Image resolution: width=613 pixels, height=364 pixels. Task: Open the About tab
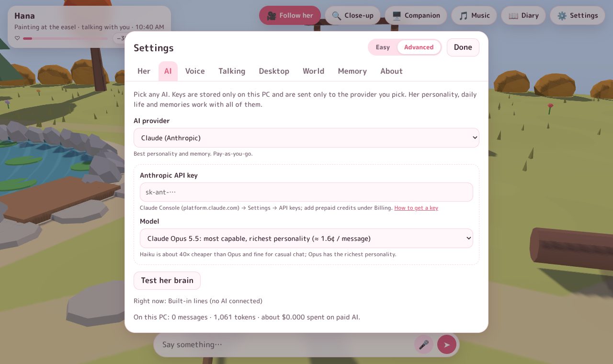point(391,71)
